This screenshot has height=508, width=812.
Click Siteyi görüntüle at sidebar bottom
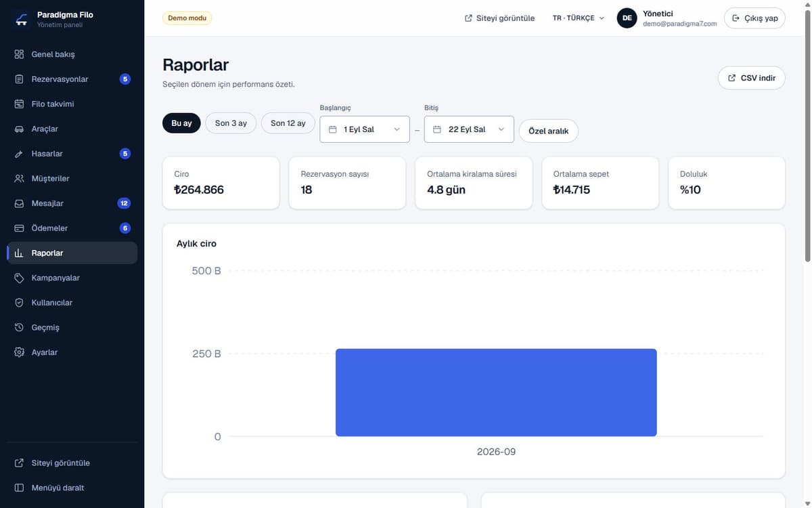[x=72, y=463]
